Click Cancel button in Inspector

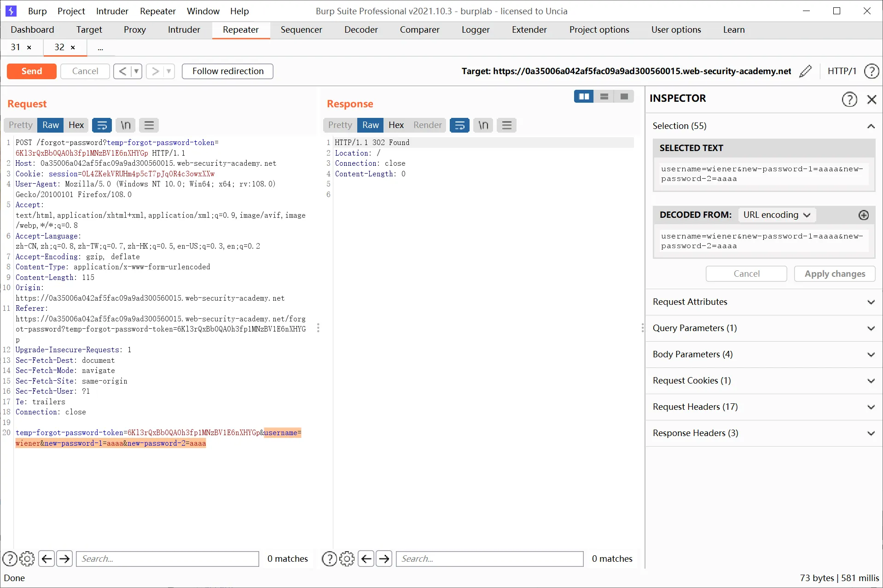tap(746, 274)
